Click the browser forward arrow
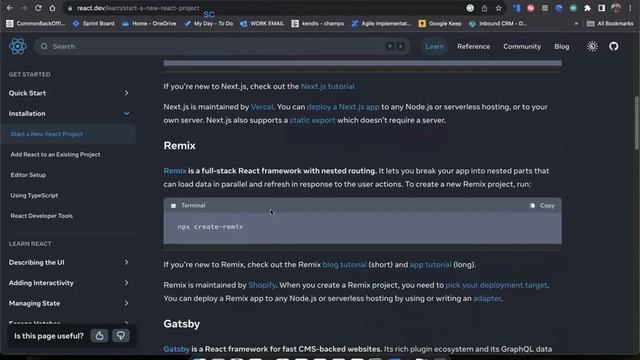 point(24,8)
